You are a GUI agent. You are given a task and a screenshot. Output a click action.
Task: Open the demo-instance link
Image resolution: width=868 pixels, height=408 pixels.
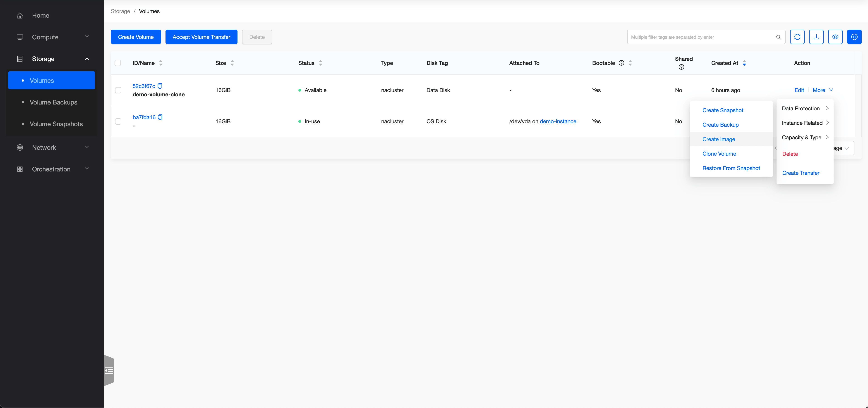point(558,121)
